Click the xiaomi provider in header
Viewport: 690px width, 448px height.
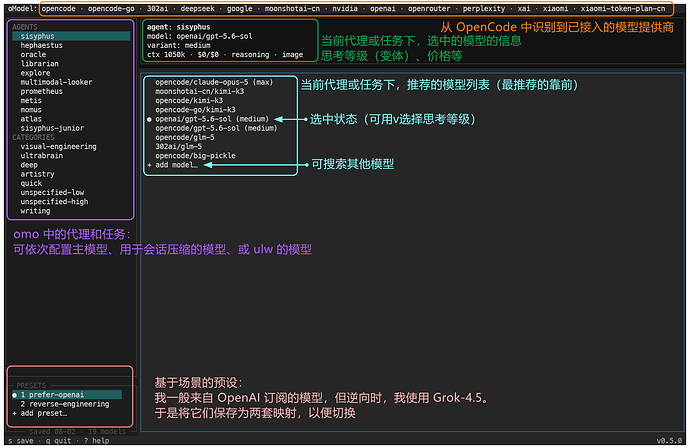[x=555, y=9]
